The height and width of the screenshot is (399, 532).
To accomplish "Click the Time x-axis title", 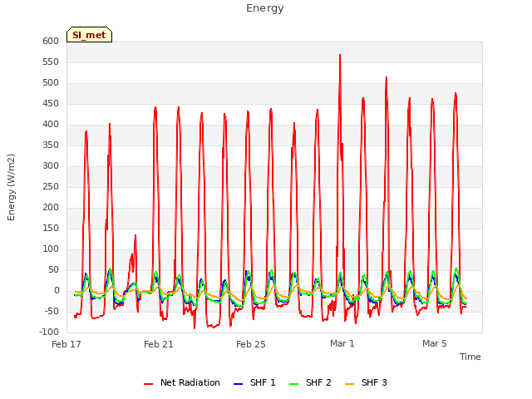I will pyautogui.click(x=470, y=357).
